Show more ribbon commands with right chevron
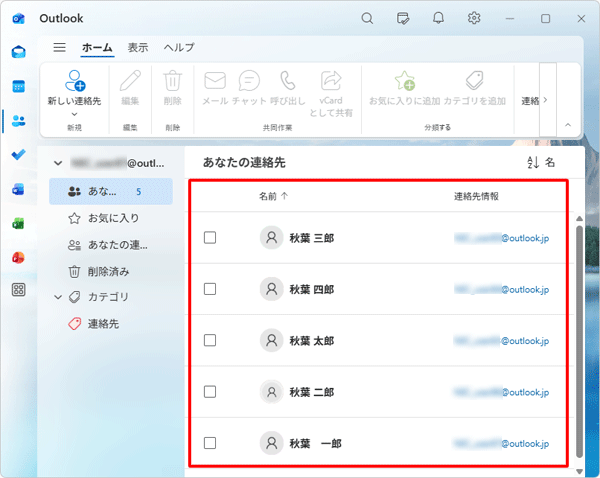The width and height of the screenshot is (600, 478). [x=548, y=100]
